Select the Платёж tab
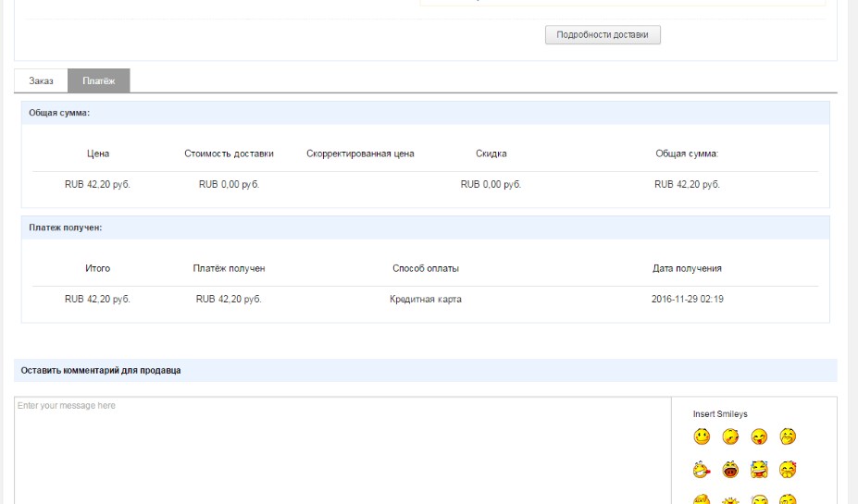Screen dimensions: 858x504 point(99,81)
